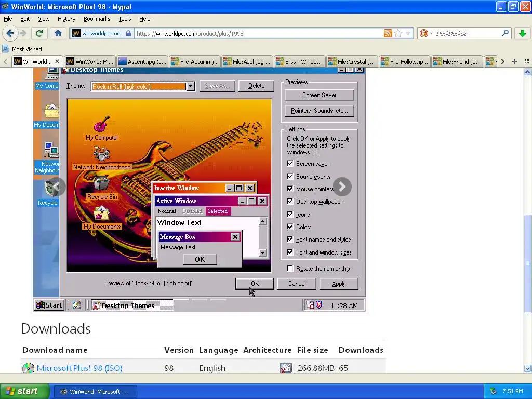Click the XP start button
This screenshot has height=399, width=532.
pos(24,391)
